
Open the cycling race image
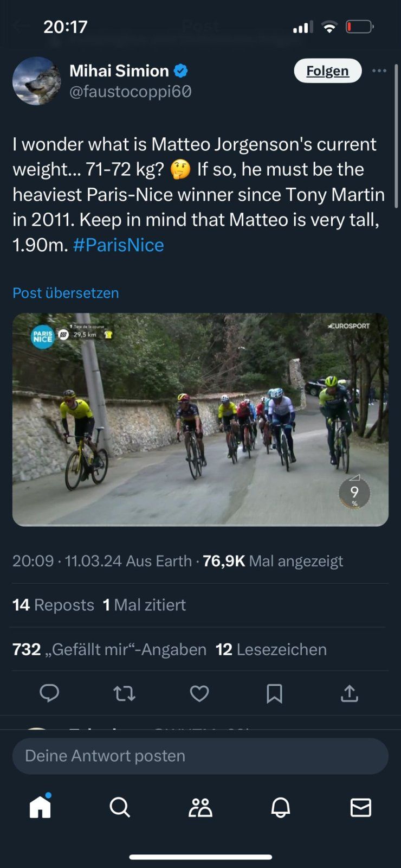coord(200,419)
